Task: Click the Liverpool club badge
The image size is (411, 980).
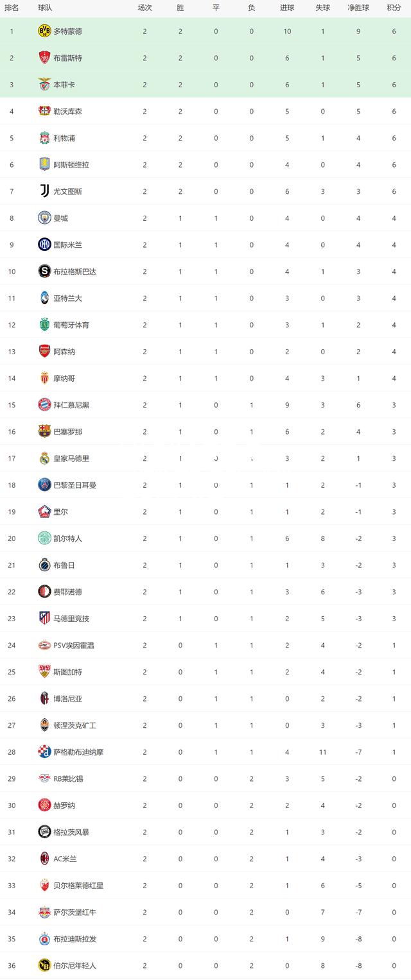Action: click(44, 138)
